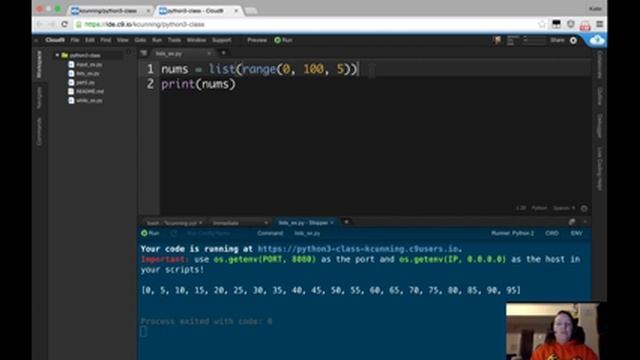Open the Collaborate right side panel

click(x=600, y=65)
